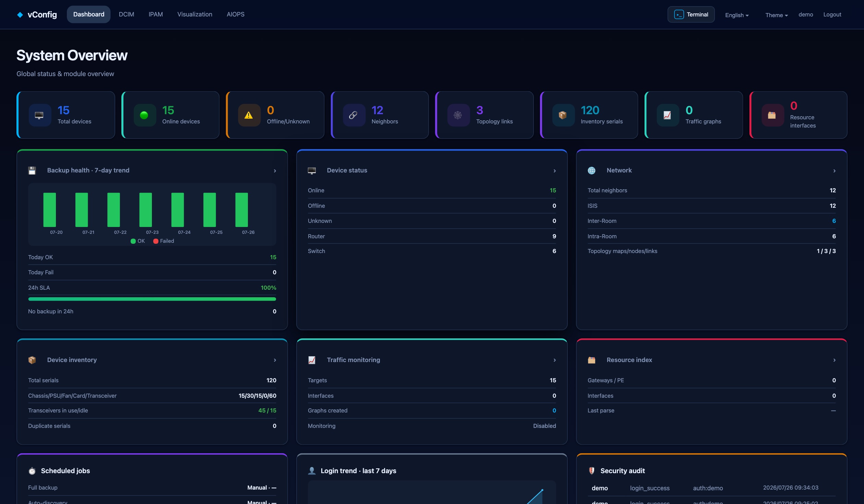The height and width of the screenshot is (504, 864).
Task: Open the IPAM menu
Action: pyautogui.click(x=156, y=14)
